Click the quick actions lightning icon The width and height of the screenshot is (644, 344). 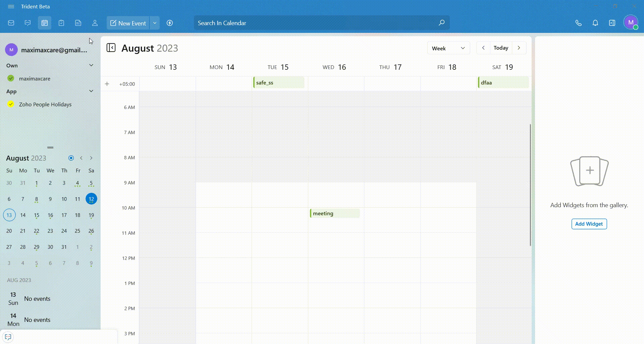[x=170, y=23]
